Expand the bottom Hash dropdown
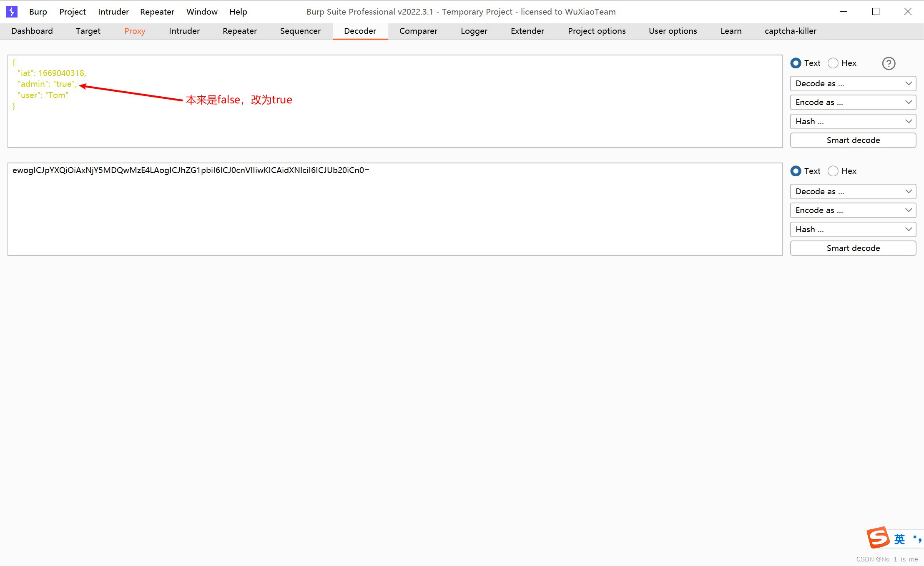This screenshot has width=924, height=566. pos(852,229)
